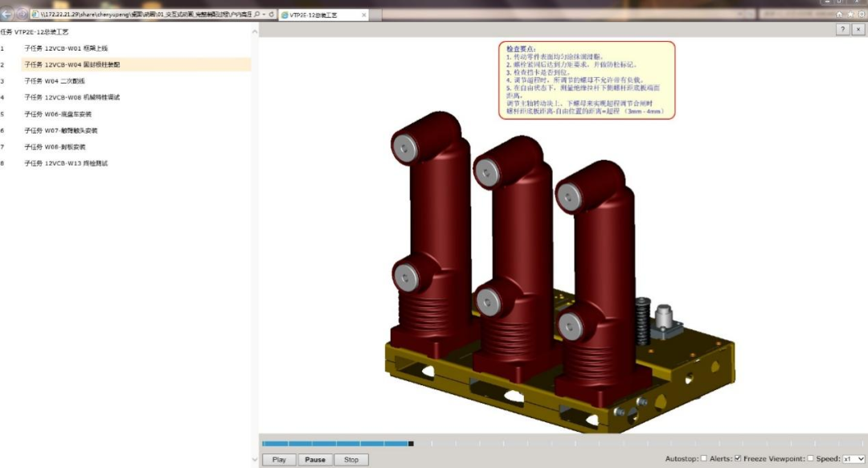
Task: Enable the Autostop checkbox
Action: (x=704, y=458)
